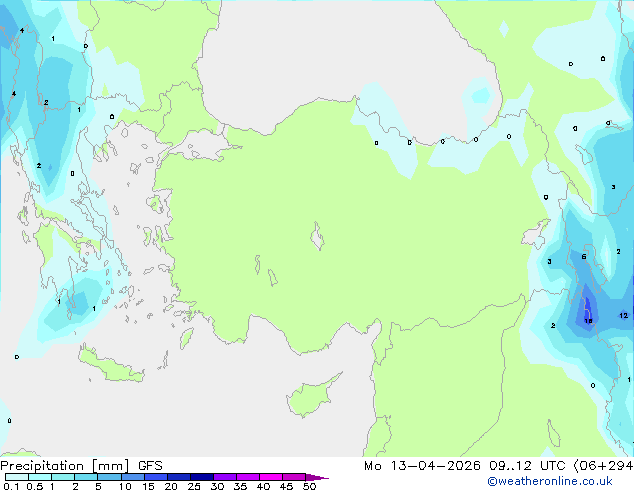Click the '12' precipitation value on map
The image size is (634, 490).
tap(623, 315)
